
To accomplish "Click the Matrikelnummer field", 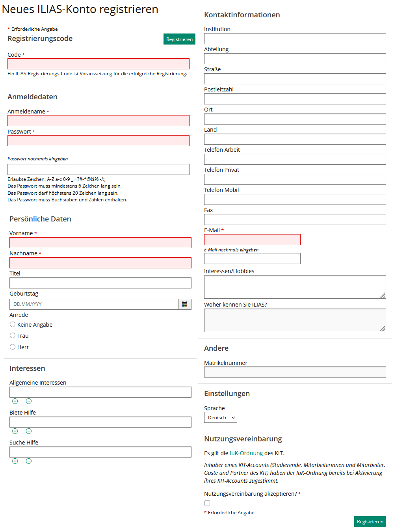I will pos(295,372).
